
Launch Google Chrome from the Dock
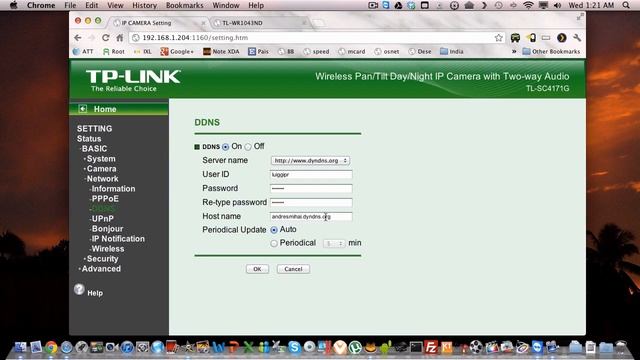[51, 347]
